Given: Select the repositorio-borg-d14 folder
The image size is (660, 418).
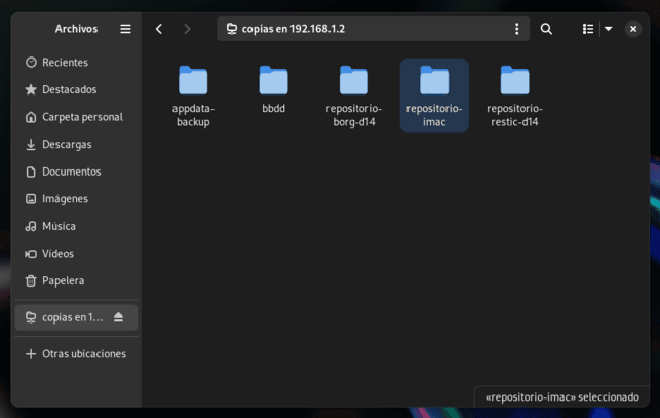Looking at the screenshot, I should (x=354, y=96).
